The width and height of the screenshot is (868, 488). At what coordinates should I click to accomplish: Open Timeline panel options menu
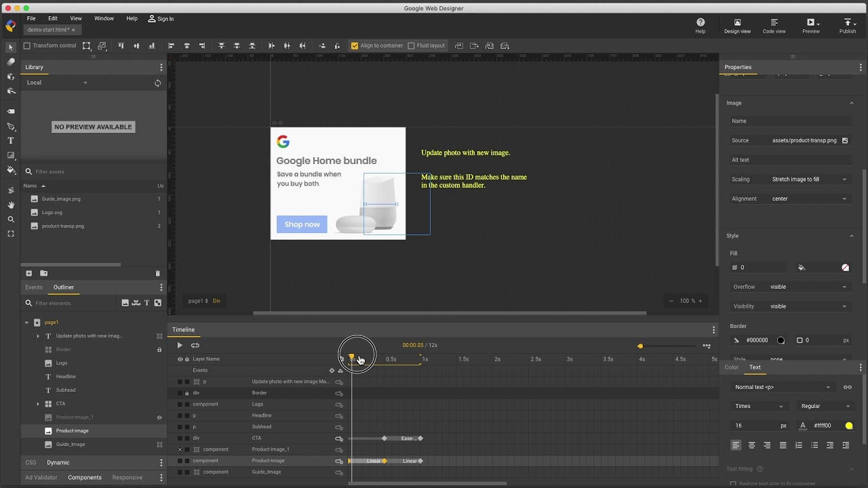[x=713, y=330]
